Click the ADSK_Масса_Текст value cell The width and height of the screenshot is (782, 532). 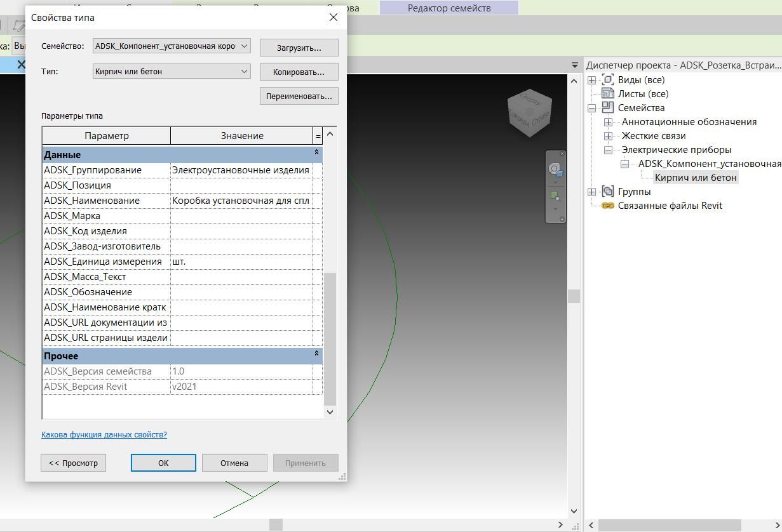click(x=242, y=277)
